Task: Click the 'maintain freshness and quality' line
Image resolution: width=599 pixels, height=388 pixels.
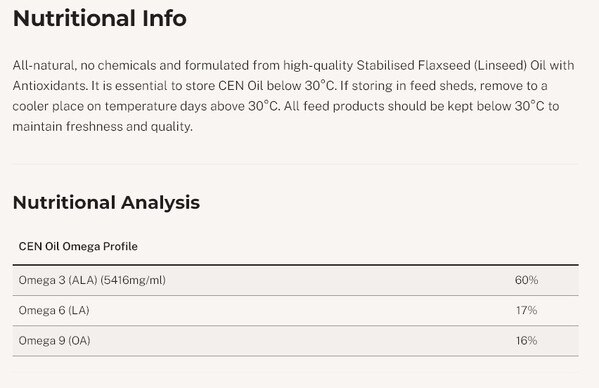Action: click(x=102, y=126)
